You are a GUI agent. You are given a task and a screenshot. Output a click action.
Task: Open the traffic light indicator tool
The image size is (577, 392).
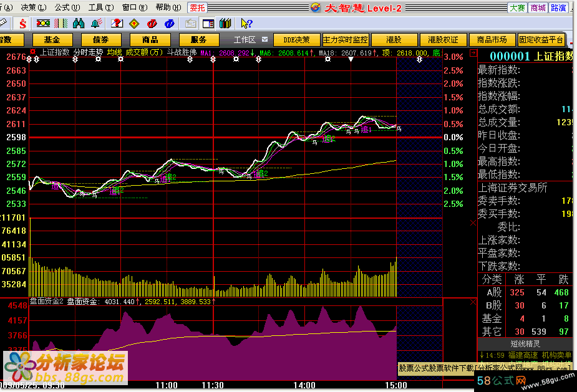click(x=43, y=24)
